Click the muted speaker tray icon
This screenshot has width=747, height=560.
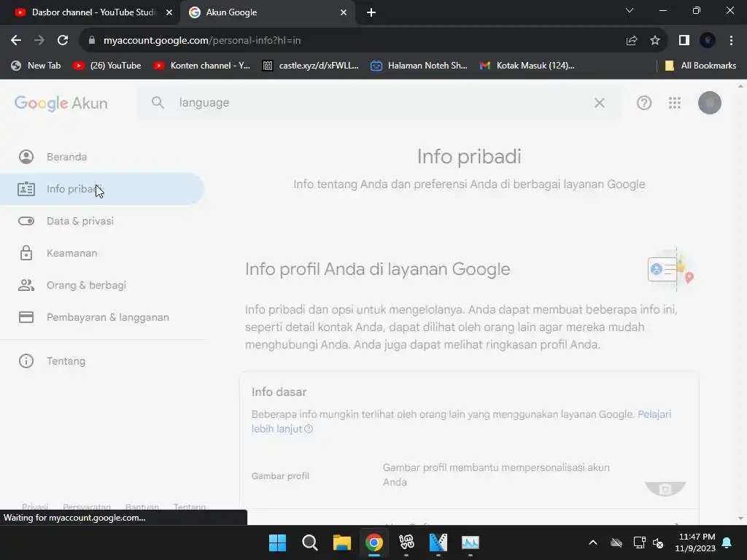tap(659, 542)
